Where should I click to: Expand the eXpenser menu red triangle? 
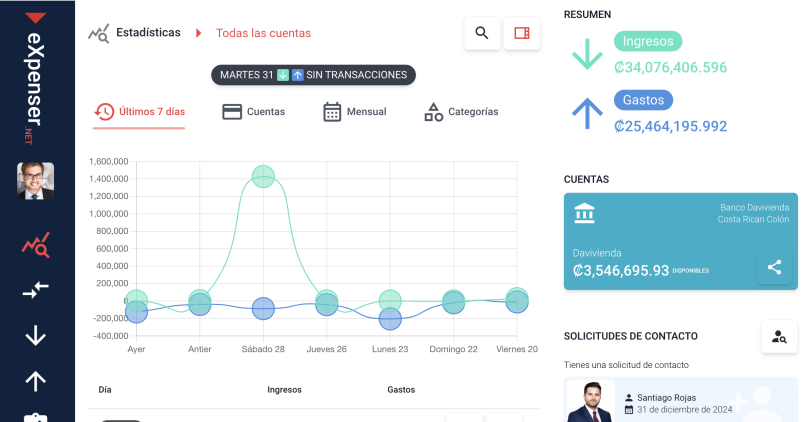click(x=36, y=17)
